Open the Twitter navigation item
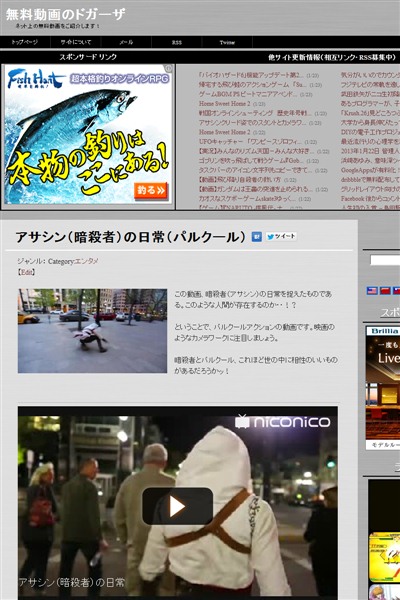This screenshot has width=400, height=600. pos(227,42)
